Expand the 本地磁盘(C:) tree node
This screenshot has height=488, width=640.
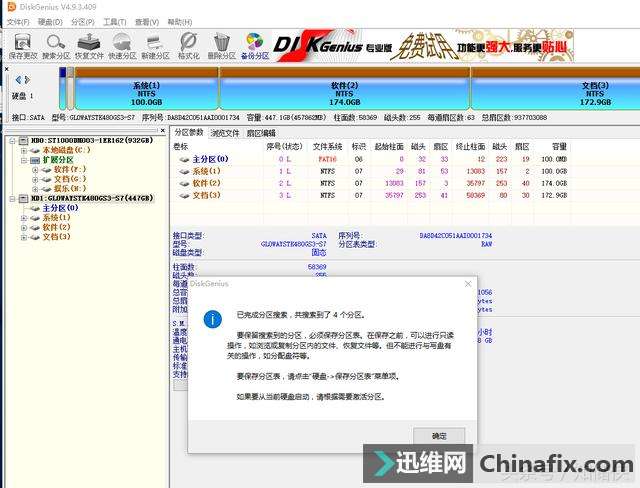pyautogui.click(x=24, y=150)
